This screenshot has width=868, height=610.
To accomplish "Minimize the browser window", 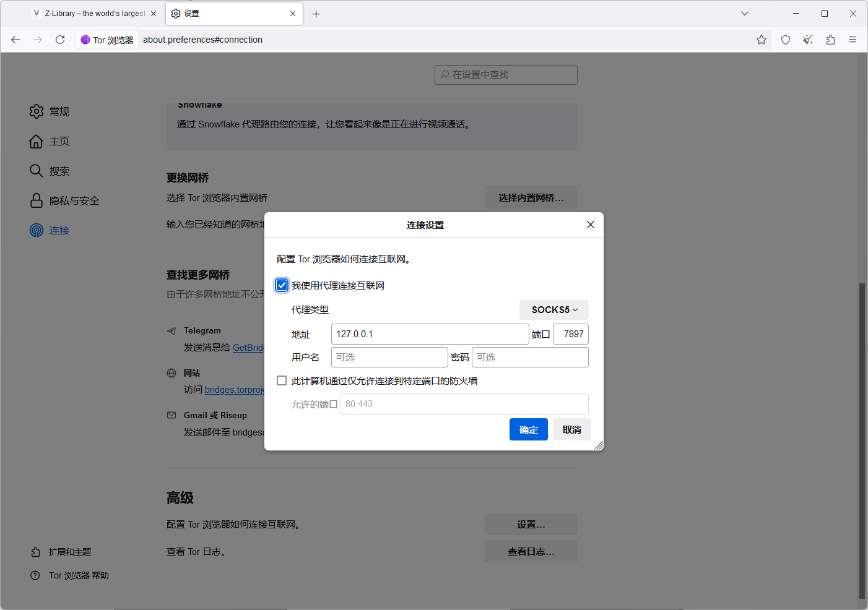I will coord(796,14).
